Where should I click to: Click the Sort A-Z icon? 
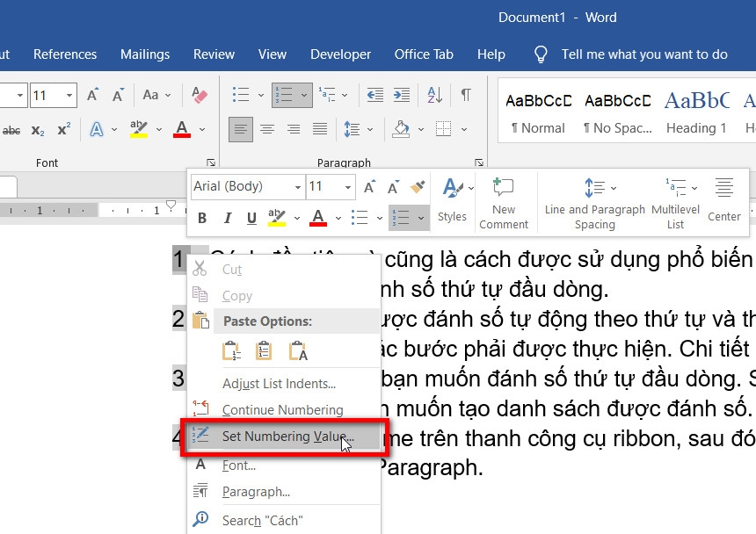(x=434, y=95)
